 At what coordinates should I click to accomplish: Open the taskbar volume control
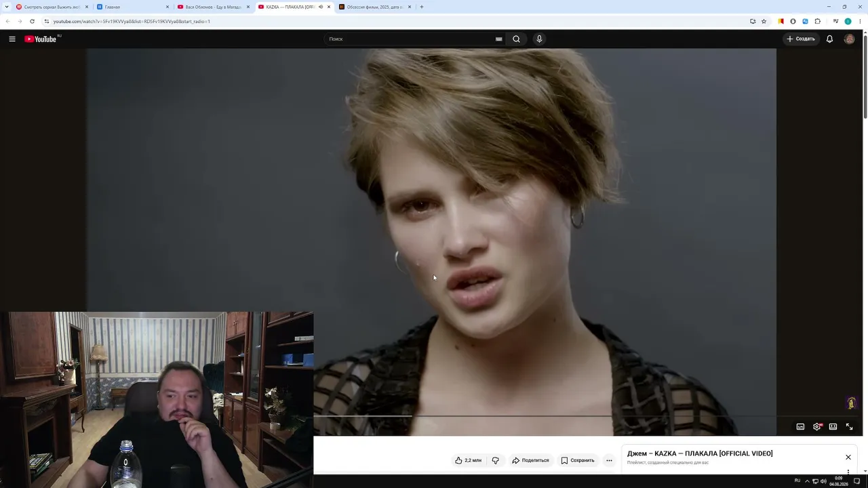point(823,481)
